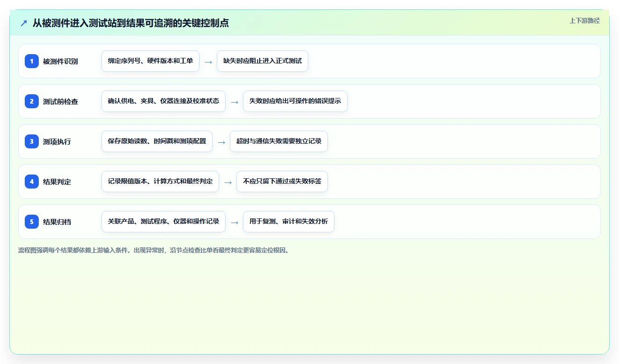619x364 pixels.
Task: Select the 用于复测、审计和失效分析 box
Action: click(x=289, y=222)
